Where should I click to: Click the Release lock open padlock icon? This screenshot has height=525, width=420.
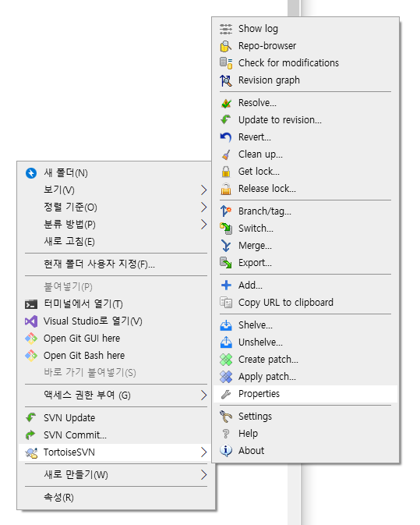[226, 189]
